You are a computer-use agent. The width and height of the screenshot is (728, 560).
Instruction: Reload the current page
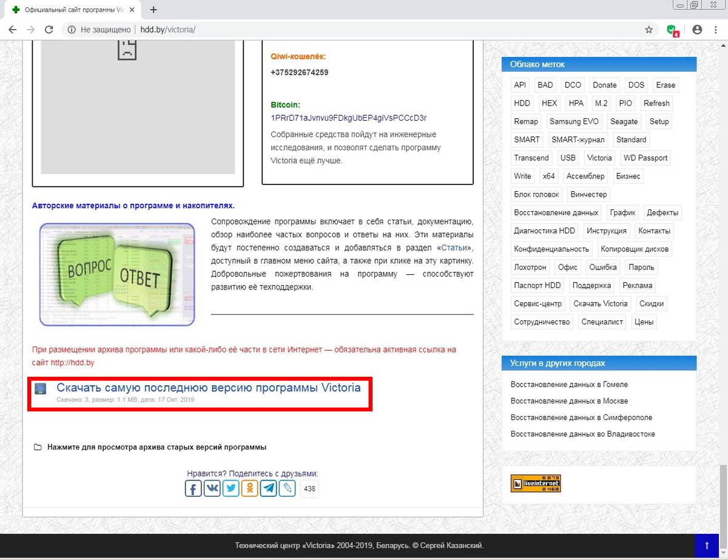point(49,29)
